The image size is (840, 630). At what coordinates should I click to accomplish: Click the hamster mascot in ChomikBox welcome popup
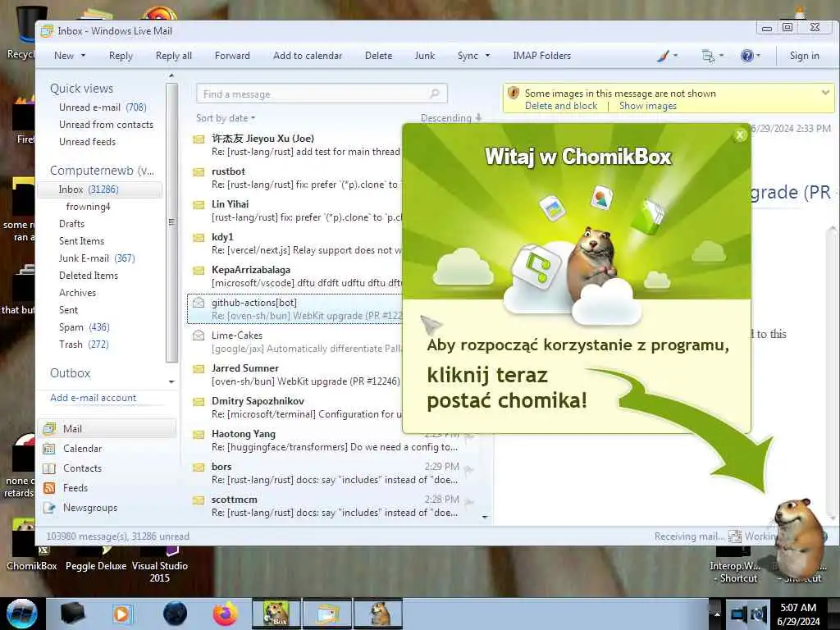coord(592,262)
